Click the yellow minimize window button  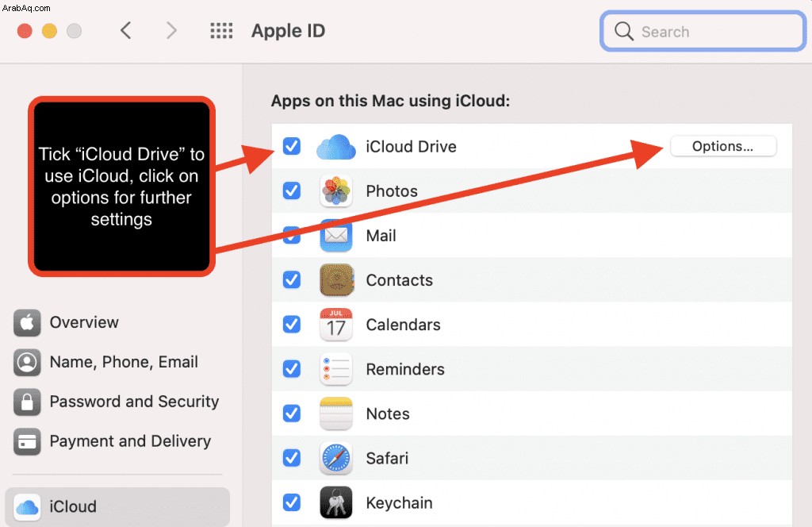coord(49,31)
